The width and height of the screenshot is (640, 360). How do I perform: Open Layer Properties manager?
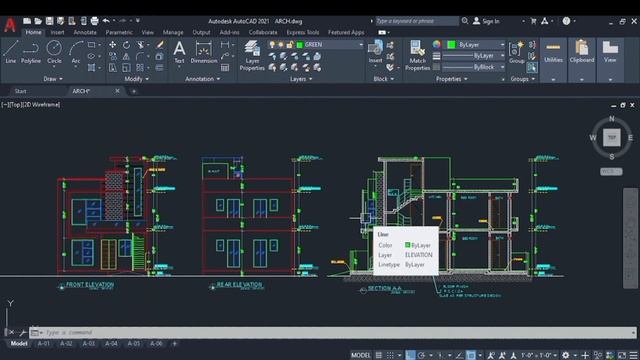point(252,56)
